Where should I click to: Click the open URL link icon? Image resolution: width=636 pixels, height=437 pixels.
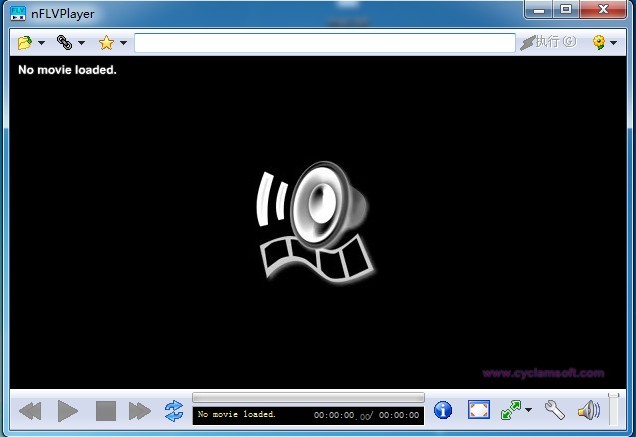pos(65,43)
